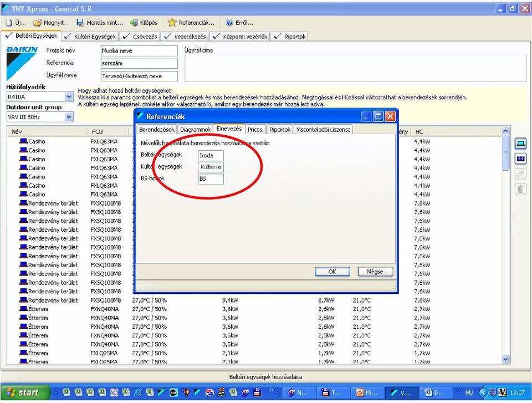
Task: Switch to the D... taskbar document window
Action: click(435, 393)
